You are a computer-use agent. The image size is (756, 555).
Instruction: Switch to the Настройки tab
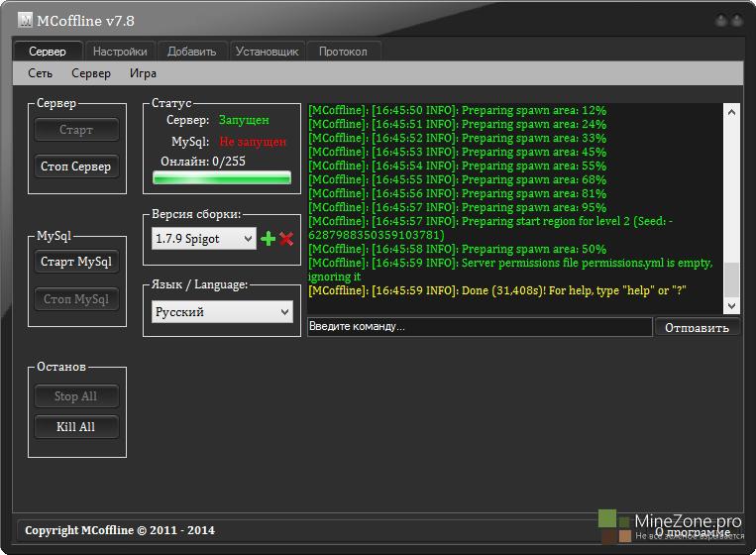[x=120, y=52]
